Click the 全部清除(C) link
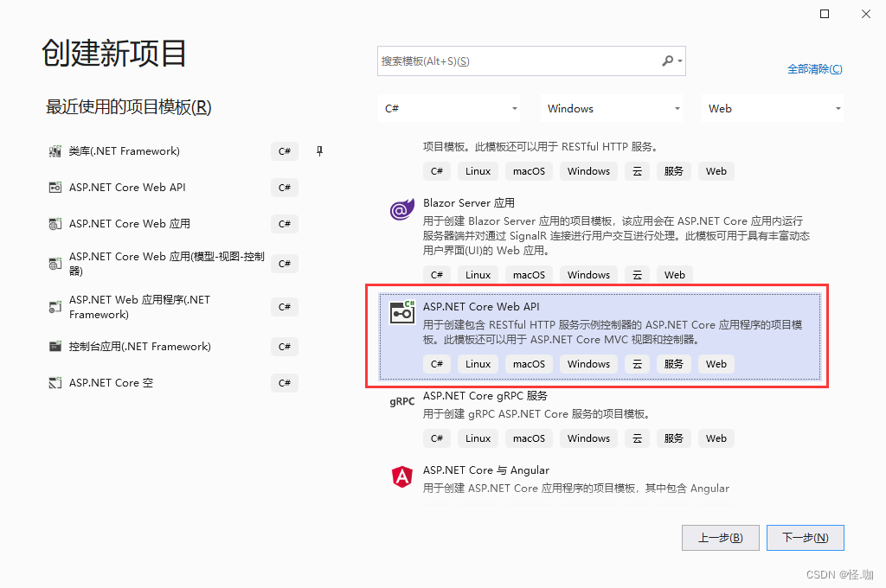 pos(814,69)
